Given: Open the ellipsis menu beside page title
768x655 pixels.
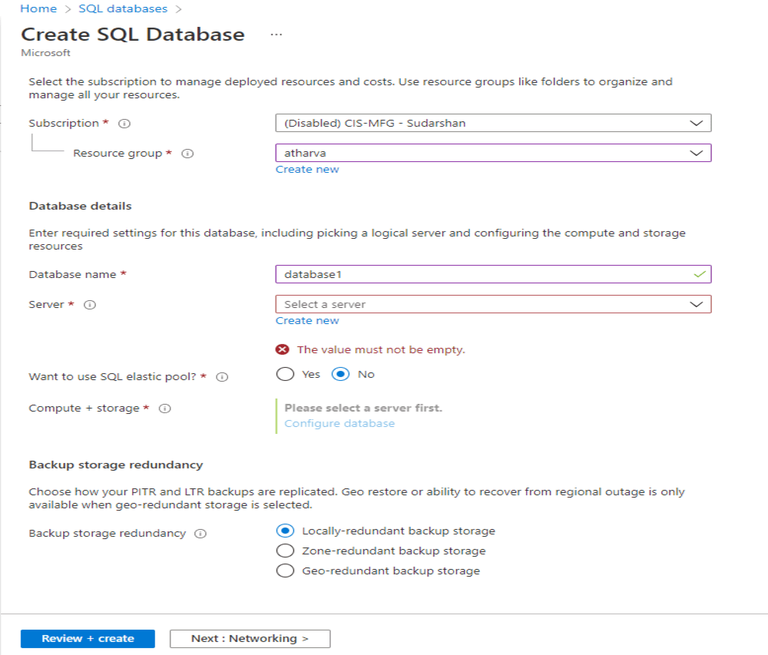Looking at the screenshot, I should [276, 34].
